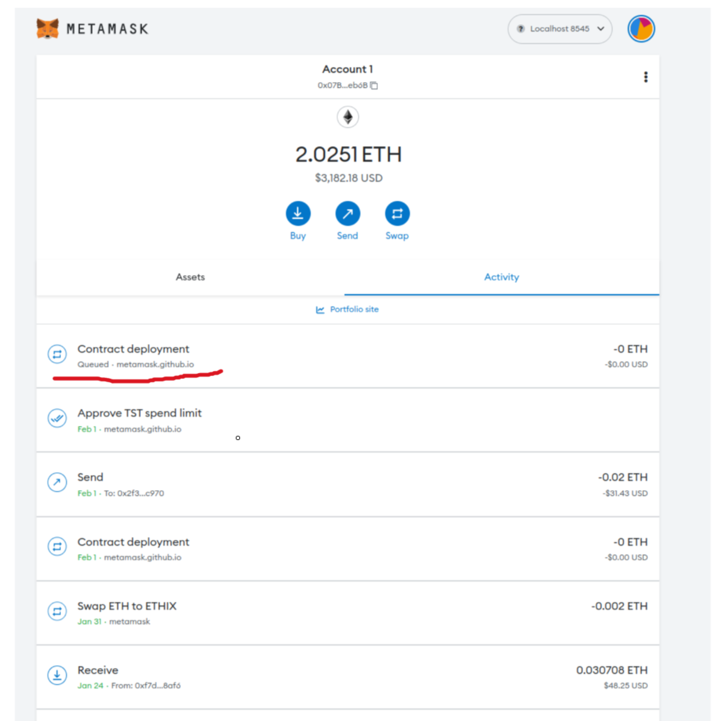Viewport: 728px width, 721px height.
Task: Click the MetaMask fox logo
Action: pos(47,28)
